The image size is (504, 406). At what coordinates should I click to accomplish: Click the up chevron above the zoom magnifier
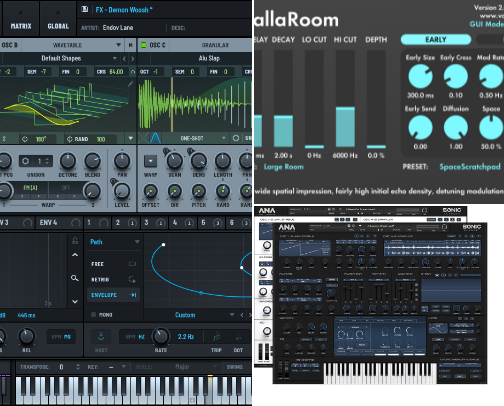tap(75, 255)
